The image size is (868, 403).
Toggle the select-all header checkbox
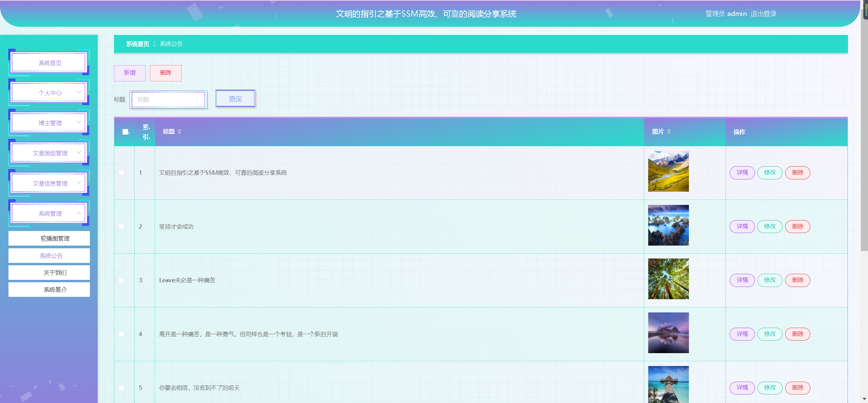pos(125,132)
